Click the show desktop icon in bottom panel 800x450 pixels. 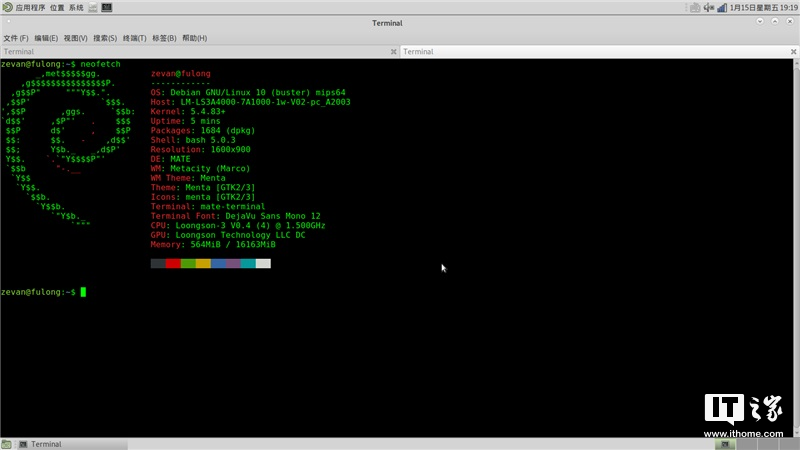click(x=7, y=444)
